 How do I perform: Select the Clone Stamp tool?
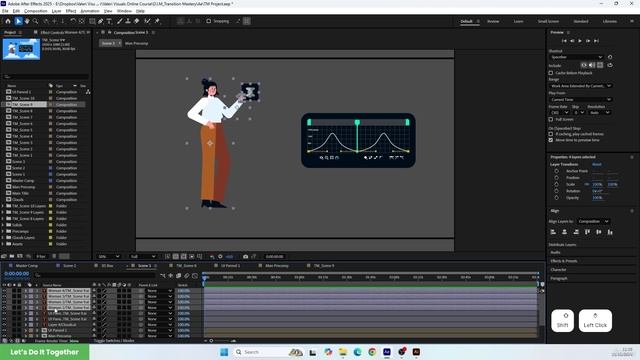point(128,21)
